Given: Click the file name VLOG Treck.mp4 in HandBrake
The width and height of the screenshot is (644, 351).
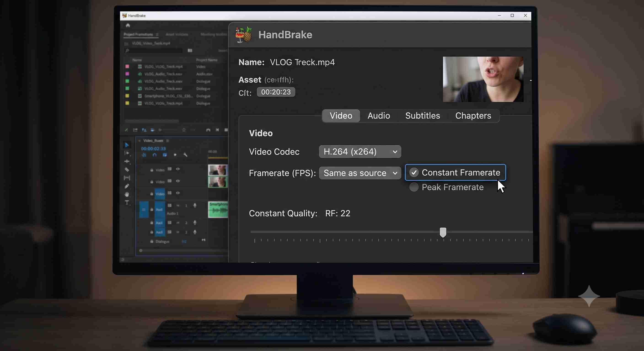Looking at the screenshot, I should (x=302, y=62).
